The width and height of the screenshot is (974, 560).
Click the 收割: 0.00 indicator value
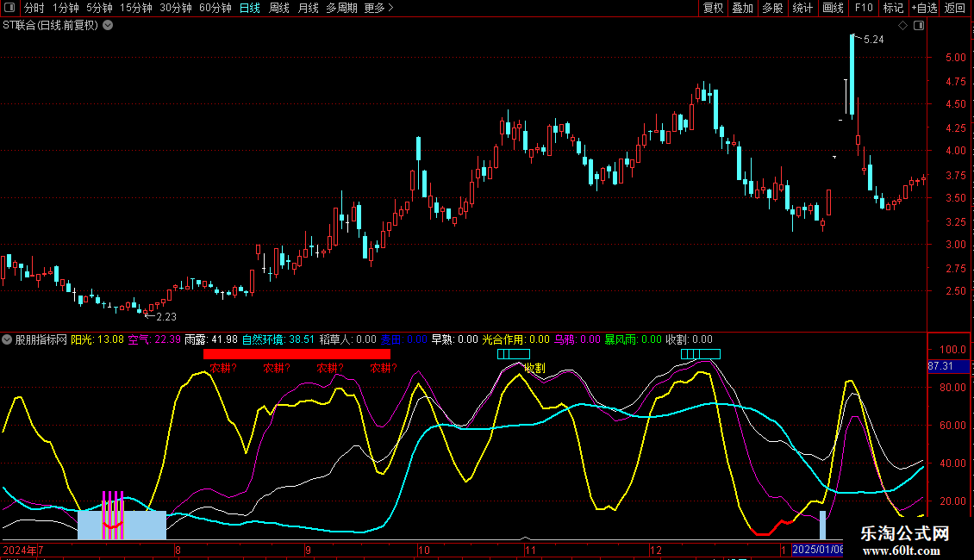689,339
